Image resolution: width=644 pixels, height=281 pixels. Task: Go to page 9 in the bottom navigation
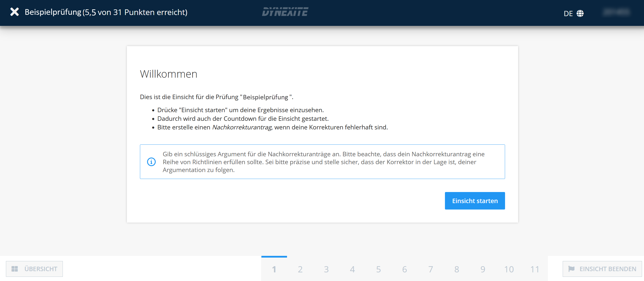tap(482, 269)
